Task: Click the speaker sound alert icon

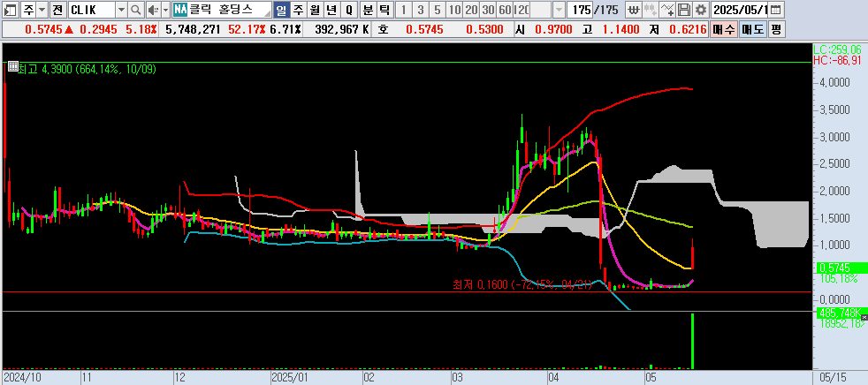Action: coord(153,10)
